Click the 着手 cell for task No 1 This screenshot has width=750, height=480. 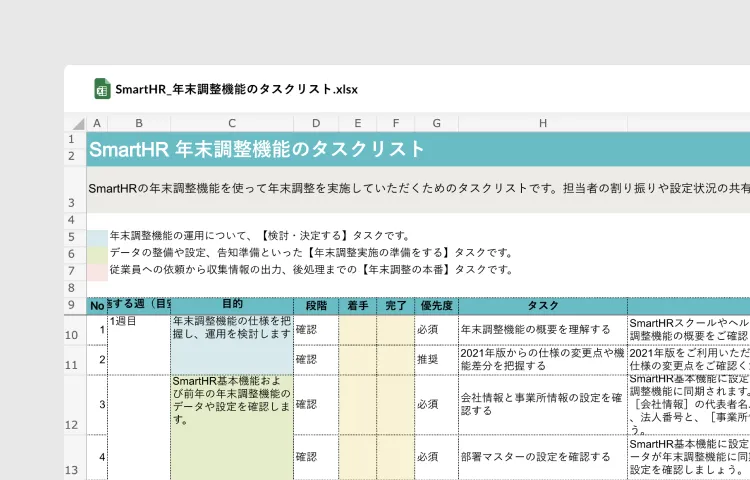(x=357, y=328)
